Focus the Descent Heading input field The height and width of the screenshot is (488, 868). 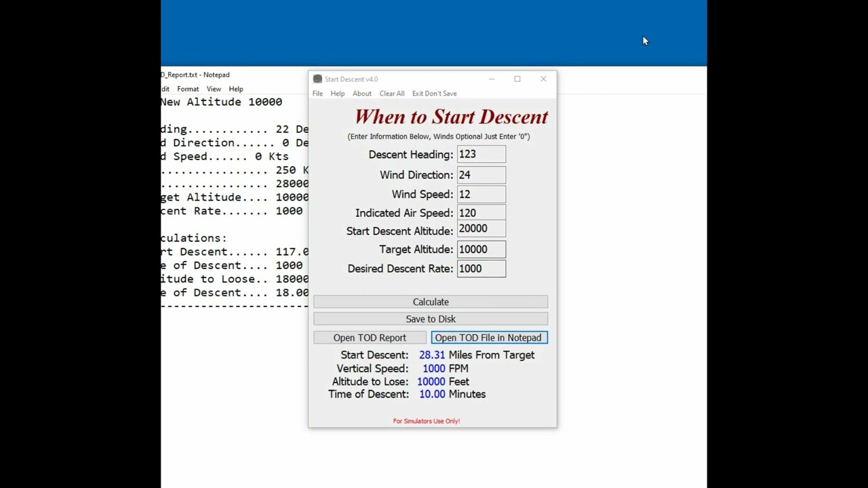481,155
